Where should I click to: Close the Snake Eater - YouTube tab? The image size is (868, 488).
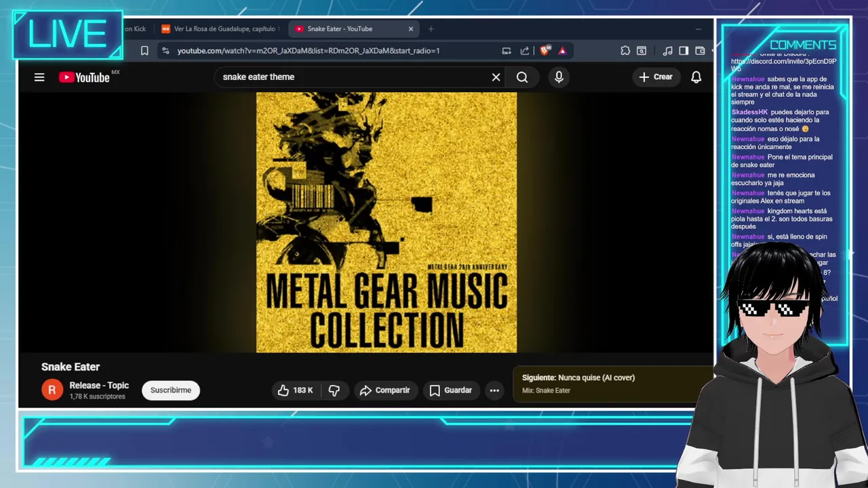[410, 29]
